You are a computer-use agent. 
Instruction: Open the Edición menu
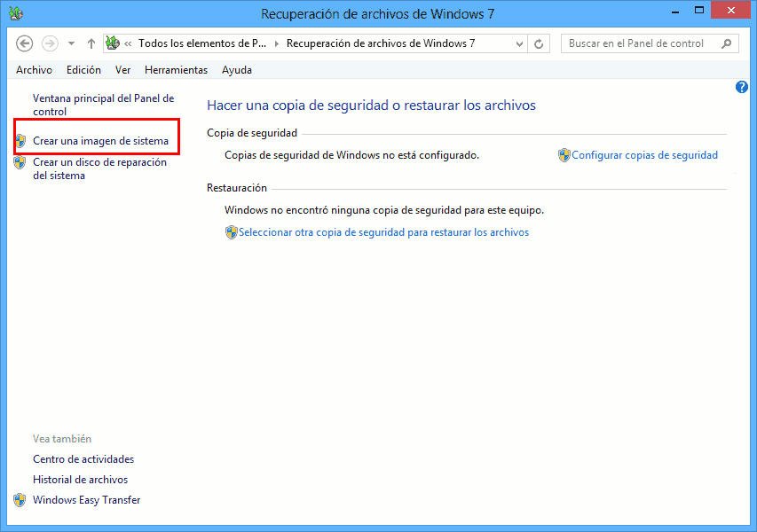[x=83, y=70]
